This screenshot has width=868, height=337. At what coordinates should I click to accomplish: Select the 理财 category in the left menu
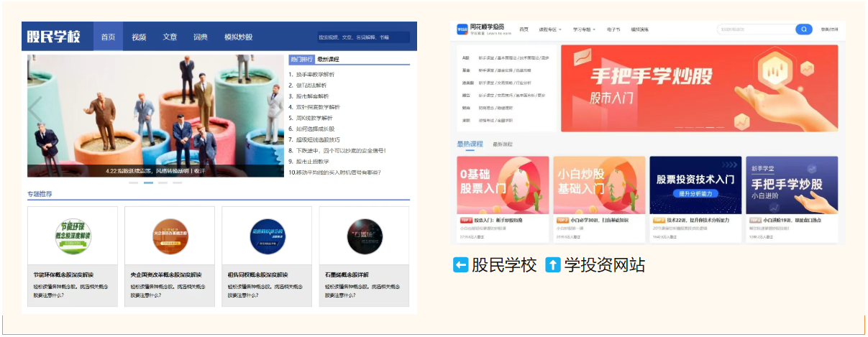pos(466,108)
